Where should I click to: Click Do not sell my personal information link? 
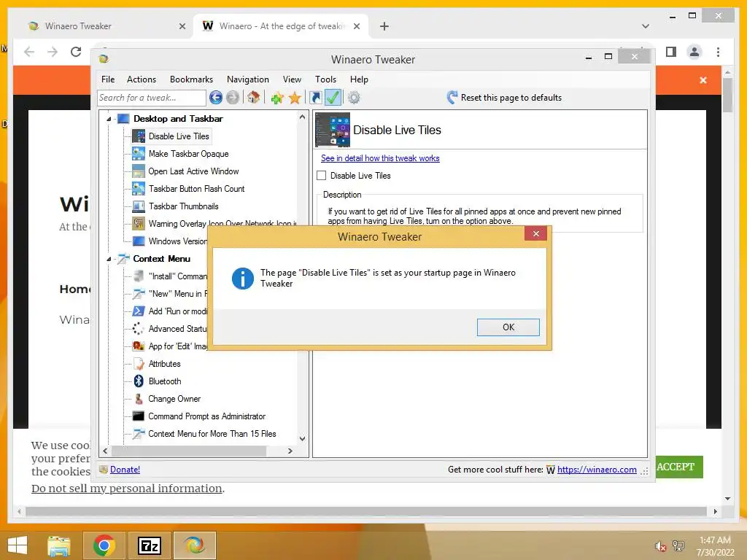[127, 488]
